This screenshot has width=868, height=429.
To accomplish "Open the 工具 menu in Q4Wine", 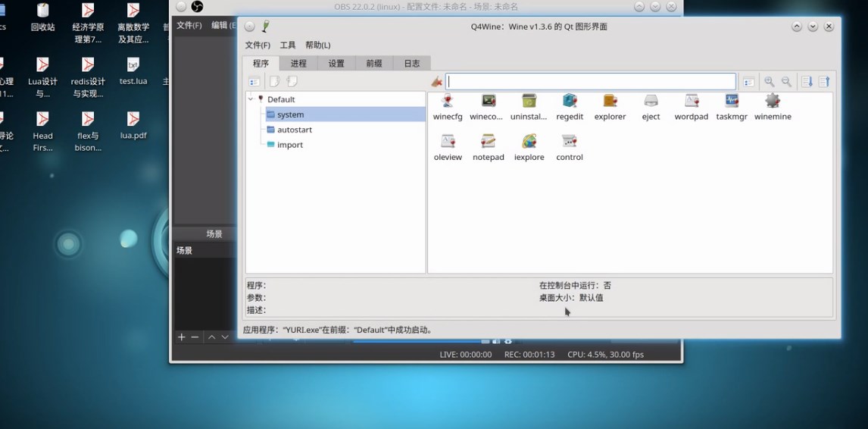I will [x=288, y=45].
